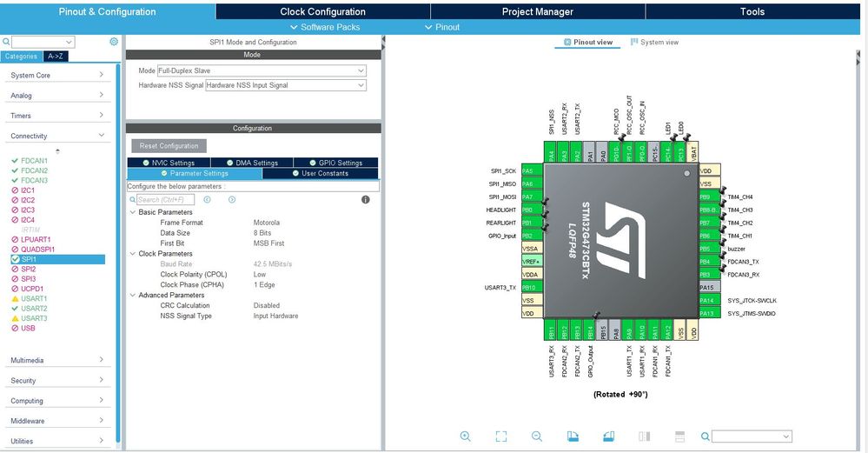The height and width of the screenshot is (453, 868).
Task: Click the settings gear icon above Categories
Action: click(x=114, y=42)
